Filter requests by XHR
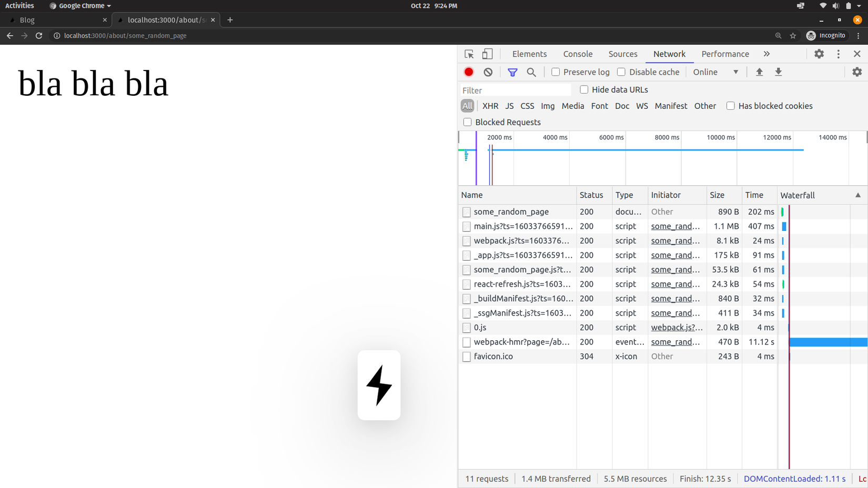 pos(490,106)
